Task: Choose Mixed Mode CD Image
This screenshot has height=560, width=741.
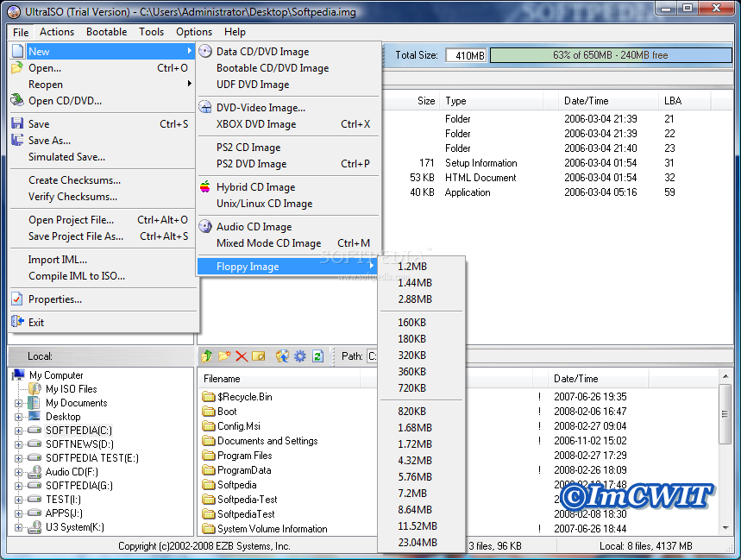Action: click(x=289, y=243)
